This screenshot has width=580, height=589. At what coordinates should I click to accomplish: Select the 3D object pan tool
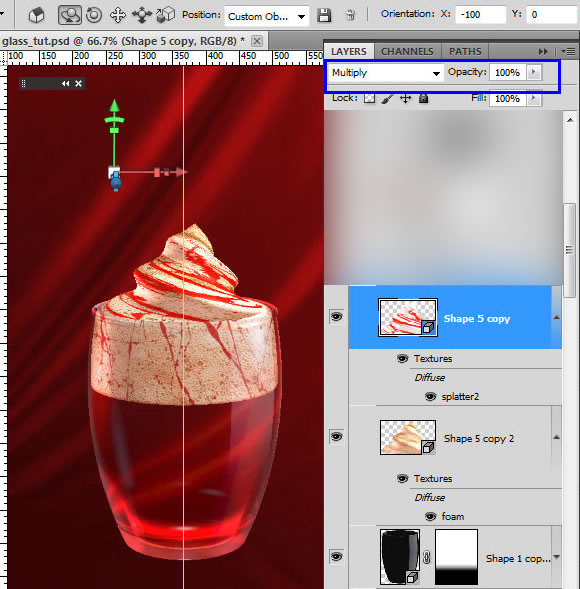pos(118,15)
